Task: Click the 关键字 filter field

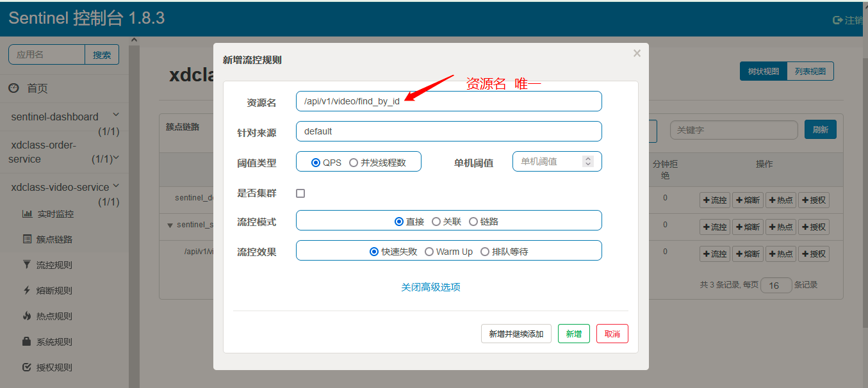Action: pos(734,130)
